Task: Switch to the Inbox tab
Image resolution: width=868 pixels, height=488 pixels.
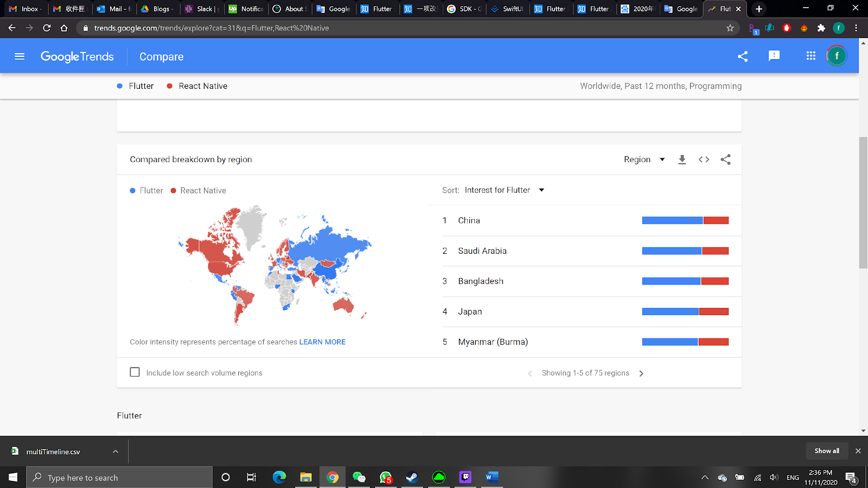Action: pos(24,9)
